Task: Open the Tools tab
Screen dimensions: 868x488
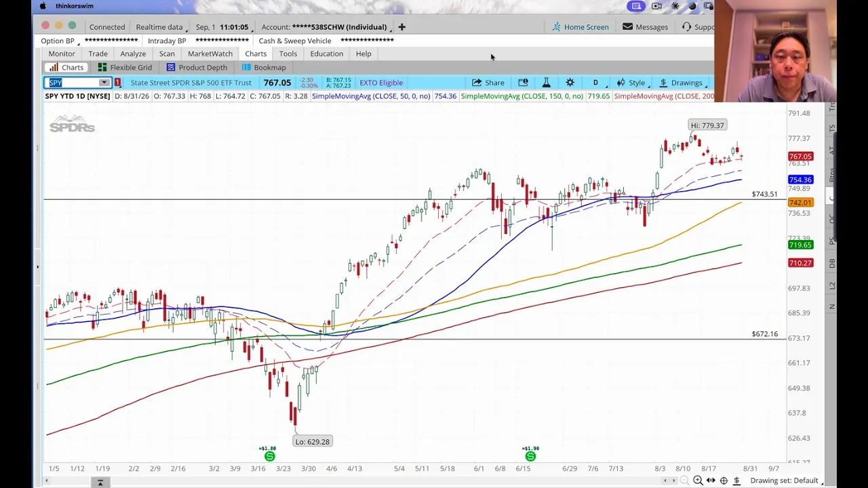Action: click(x=288, y=54)
